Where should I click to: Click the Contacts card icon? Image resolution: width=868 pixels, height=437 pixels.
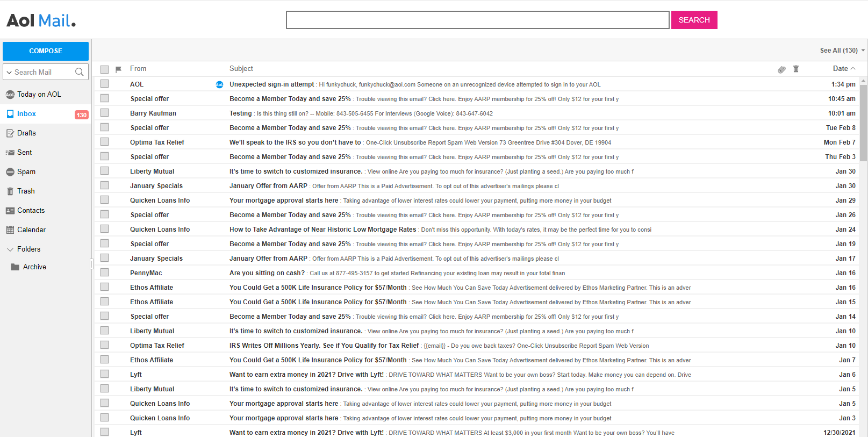pos(10,211)
